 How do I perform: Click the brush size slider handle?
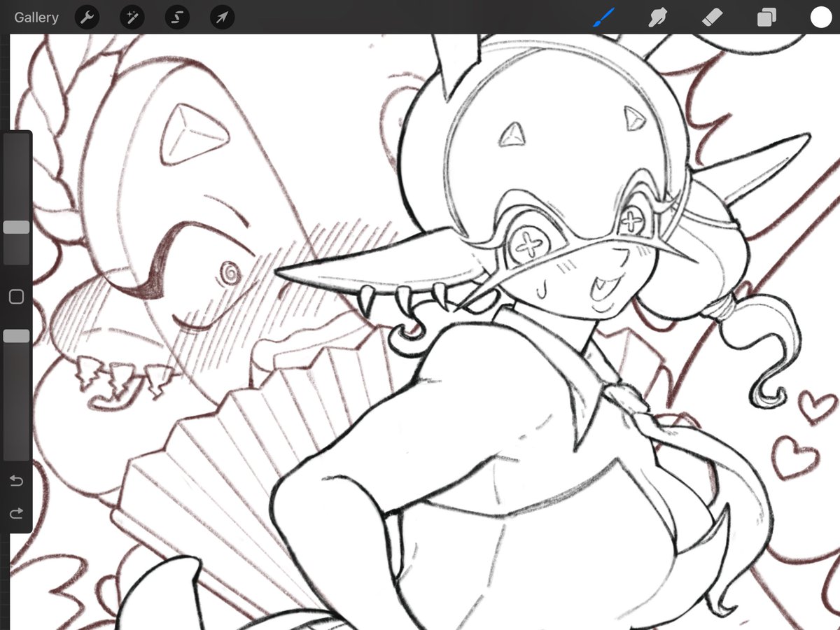click(x=16, y=227)
